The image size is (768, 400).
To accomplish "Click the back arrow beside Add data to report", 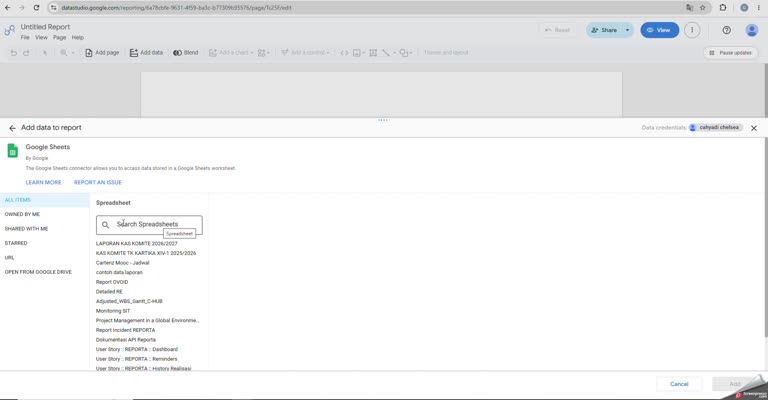I will 12,128.
